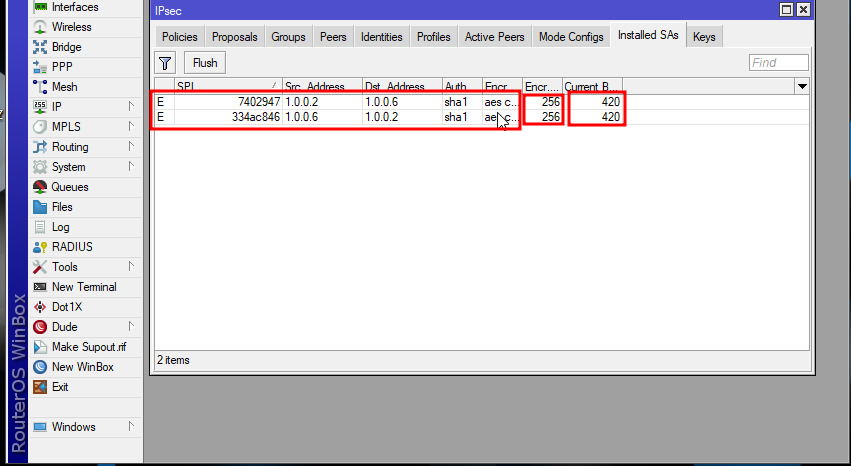Screen dimensions: 851x466
Task: Switch to the Active Peers tab
Action: [494, 37]
